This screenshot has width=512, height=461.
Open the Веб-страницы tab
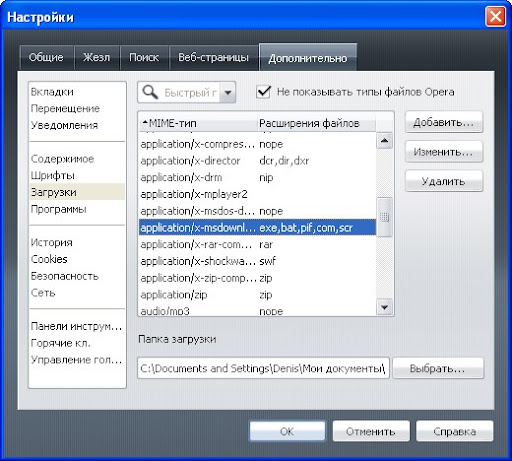tap(213, 57)
